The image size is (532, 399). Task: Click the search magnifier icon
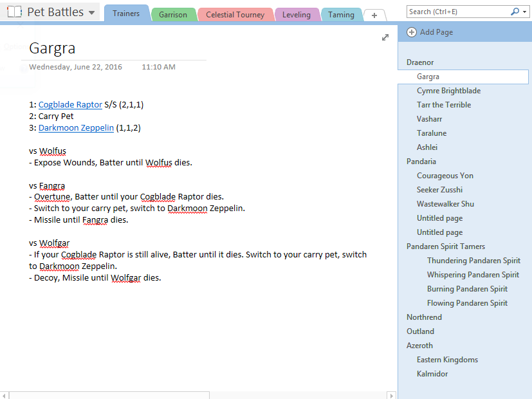pos(515,12)
